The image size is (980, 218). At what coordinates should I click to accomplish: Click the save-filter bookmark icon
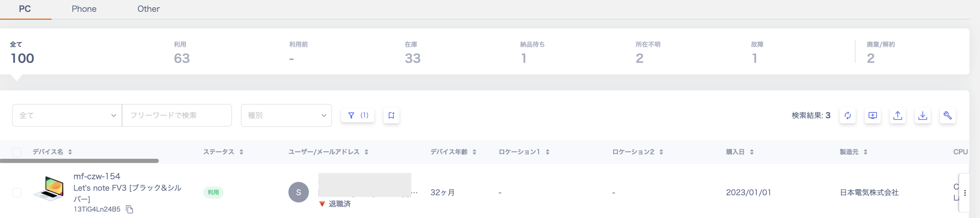pos(391,115)
